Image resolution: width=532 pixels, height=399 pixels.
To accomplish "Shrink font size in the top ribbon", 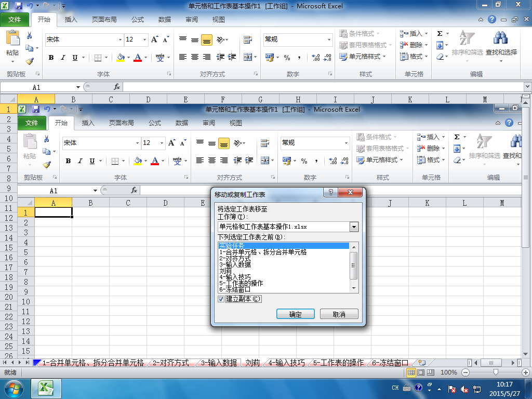I will click(166, 39).
